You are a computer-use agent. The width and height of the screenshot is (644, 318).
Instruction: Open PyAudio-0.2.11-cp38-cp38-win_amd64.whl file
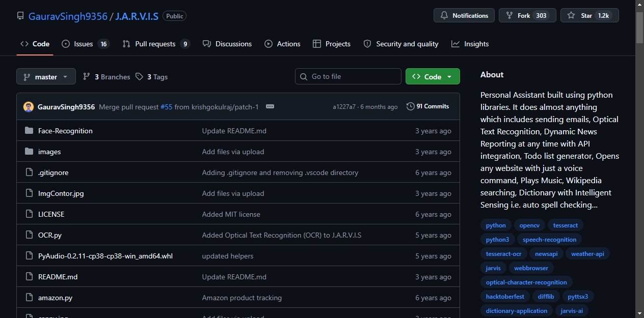[x=105, y=256]
